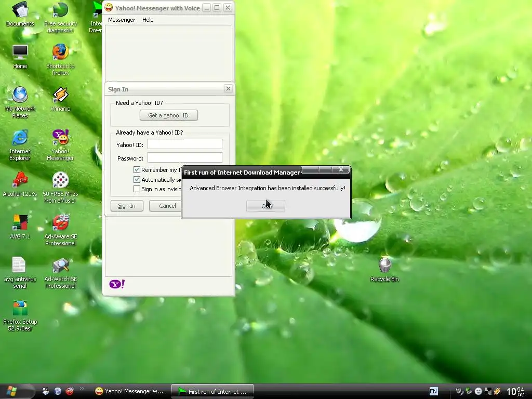Click Show Desktop quick launch icon
The height and width of the screenshot is (399, 532).
(46, 391)
